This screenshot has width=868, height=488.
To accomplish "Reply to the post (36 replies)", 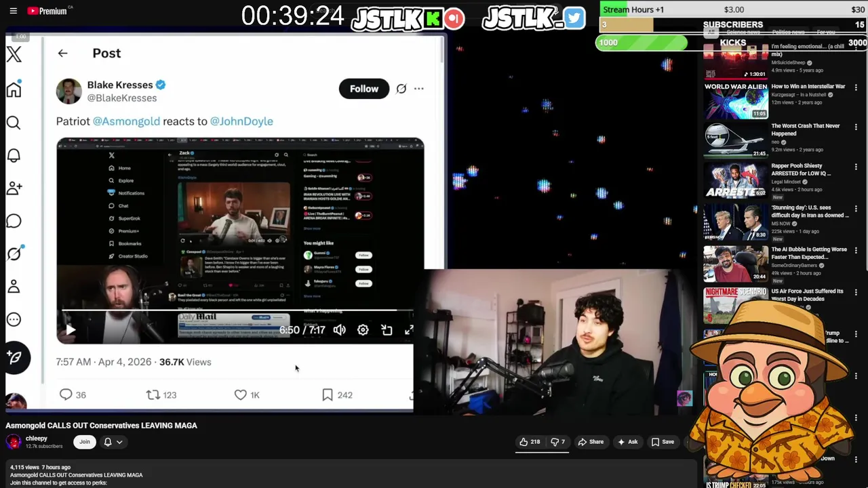I will (73, 395).
